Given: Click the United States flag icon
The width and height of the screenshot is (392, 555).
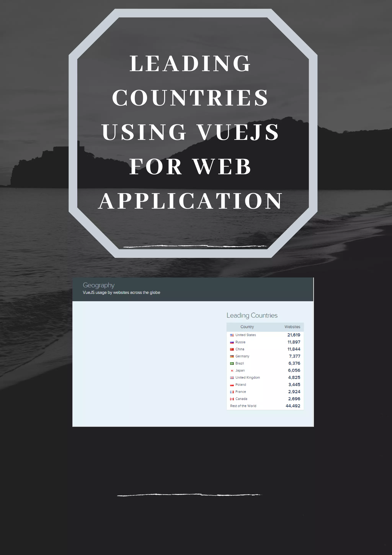Looking at the screenshot, I should click(x=232, y=335).
